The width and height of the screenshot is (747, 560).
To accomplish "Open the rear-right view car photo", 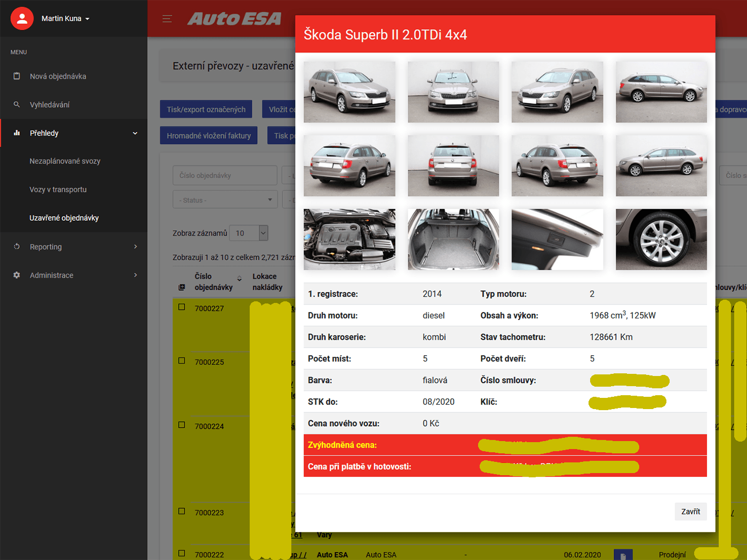I will point(558,165).
